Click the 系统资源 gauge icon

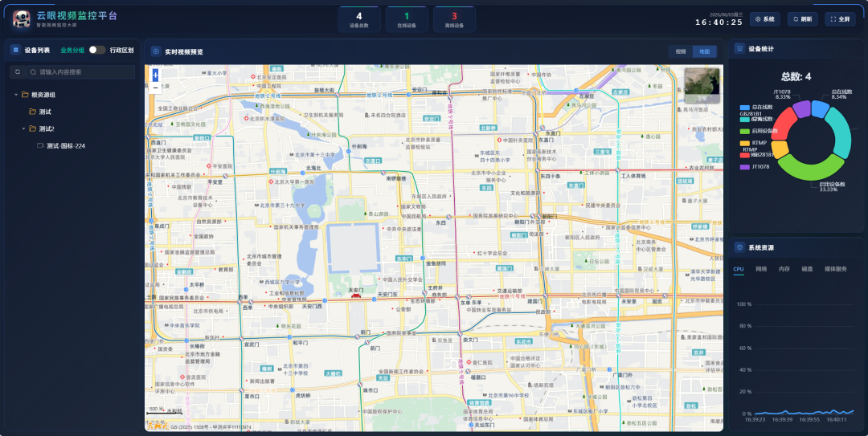coord(739,247)
